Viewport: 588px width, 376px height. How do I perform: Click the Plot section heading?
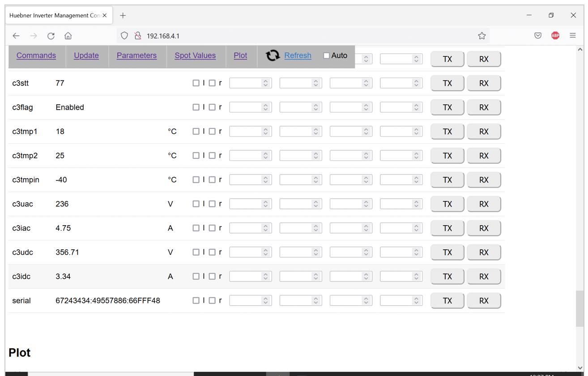20,353
